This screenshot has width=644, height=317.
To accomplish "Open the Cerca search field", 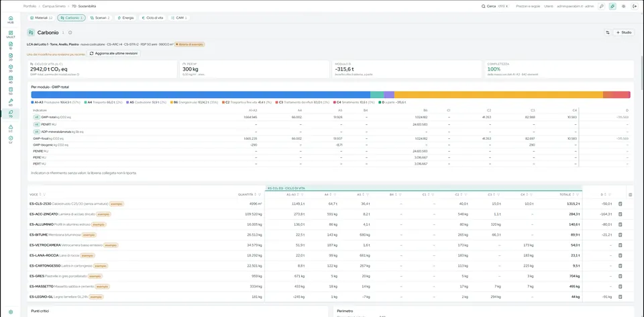I will pyautogui.click(x=495, y=6).
